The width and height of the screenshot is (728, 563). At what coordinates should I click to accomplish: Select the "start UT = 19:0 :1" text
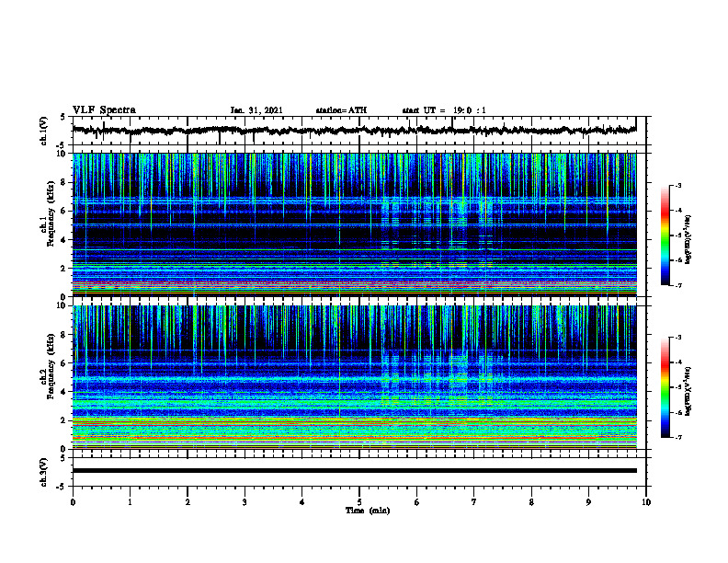coord(444,110)
